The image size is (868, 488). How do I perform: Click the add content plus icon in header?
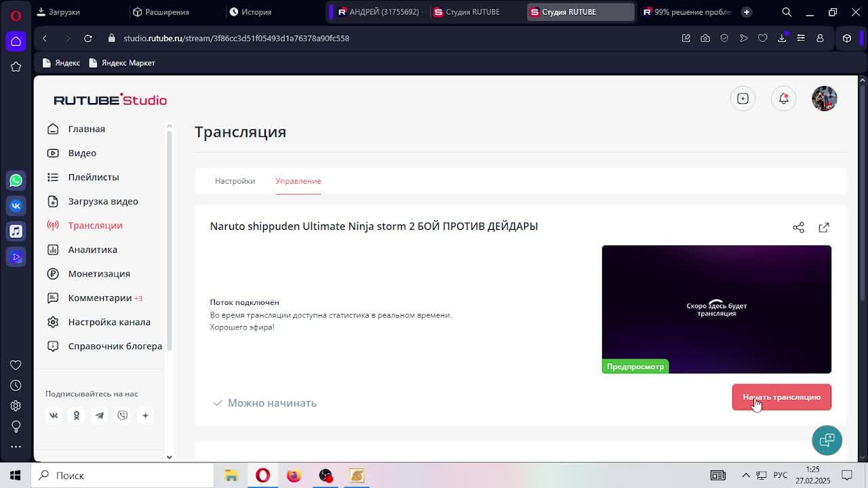[x=743, y=99]
